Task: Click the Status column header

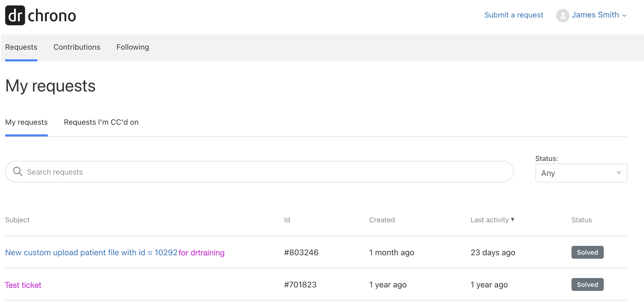Action: point(581,220)
